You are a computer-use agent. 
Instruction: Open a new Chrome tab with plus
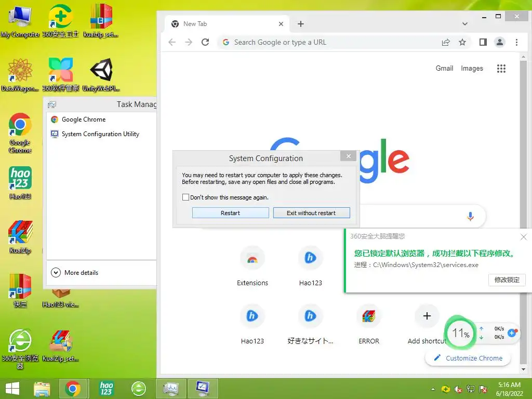pos(301,24)
